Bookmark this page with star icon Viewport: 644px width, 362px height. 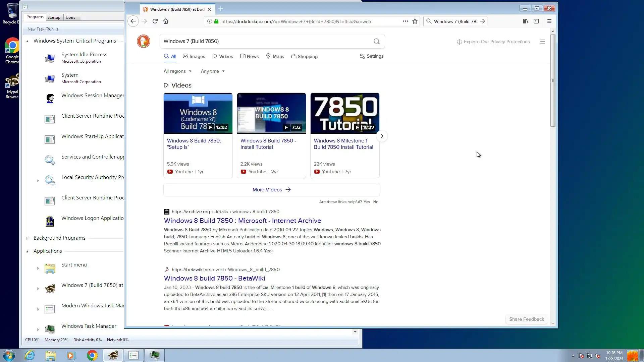(x=415, y=21)
